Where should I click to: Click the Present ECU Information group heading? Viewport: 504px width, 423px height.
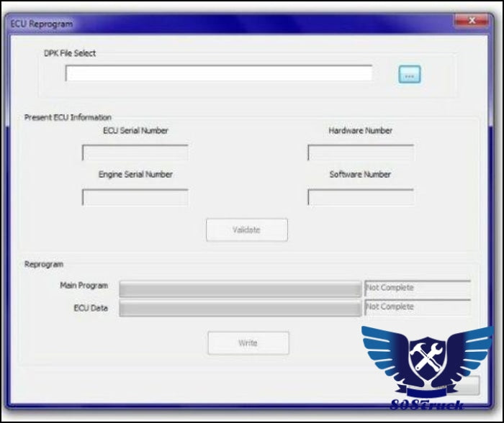(x=68, y=117)
